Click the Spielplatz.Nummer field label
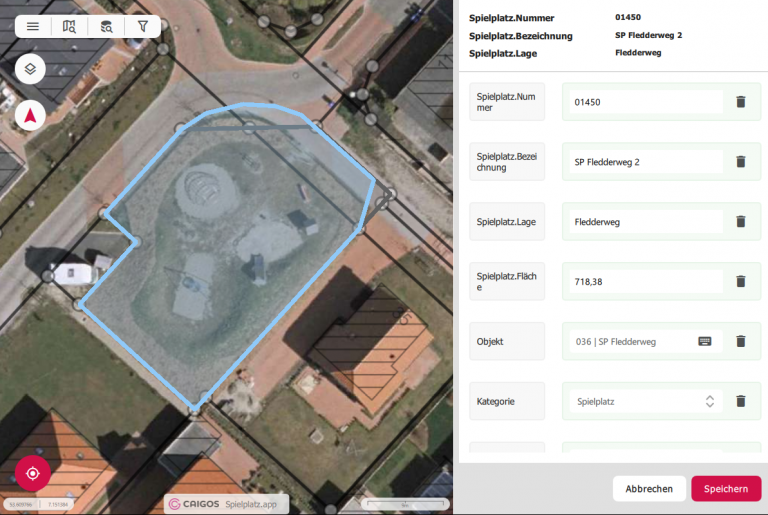Screen dimensions: 768x515 tap(507, 102)
